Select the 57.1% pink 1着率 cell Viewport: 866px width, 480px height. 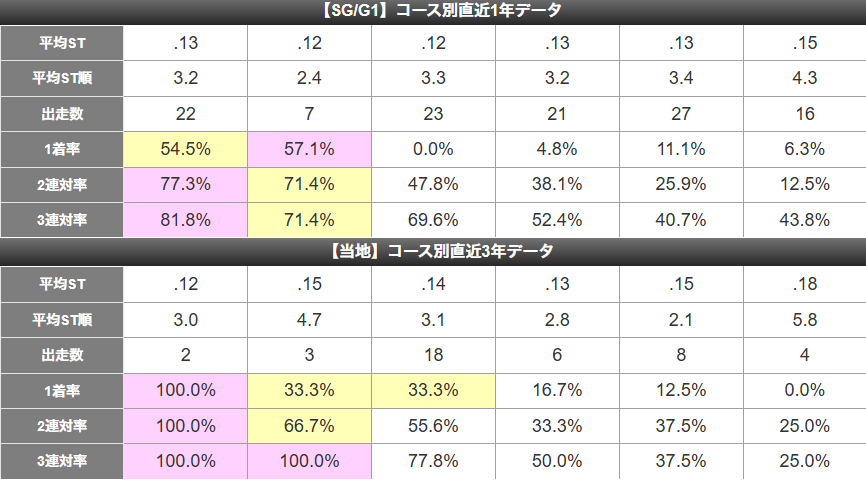pyautogui.click(x=309, y=149)
